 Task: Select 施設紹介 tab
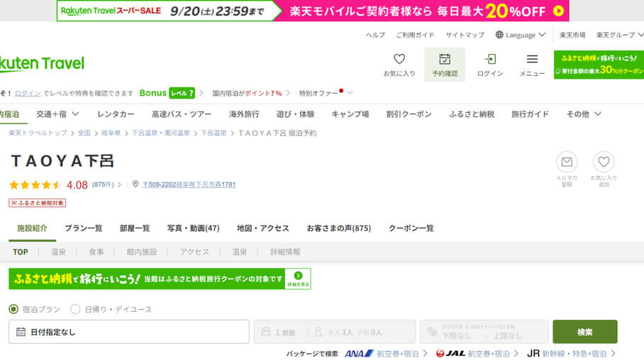32,228
